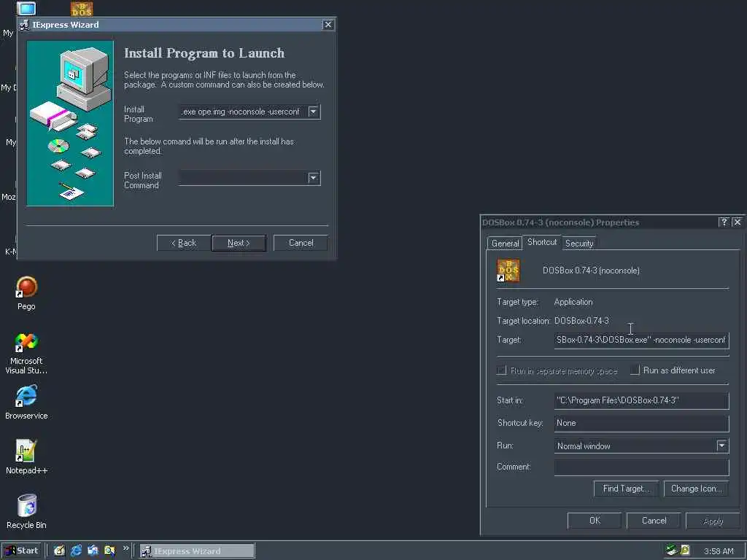Click Cancel in DOSBox Properties
The height and width of the screenshot is (560, 747).
(654, 521)
